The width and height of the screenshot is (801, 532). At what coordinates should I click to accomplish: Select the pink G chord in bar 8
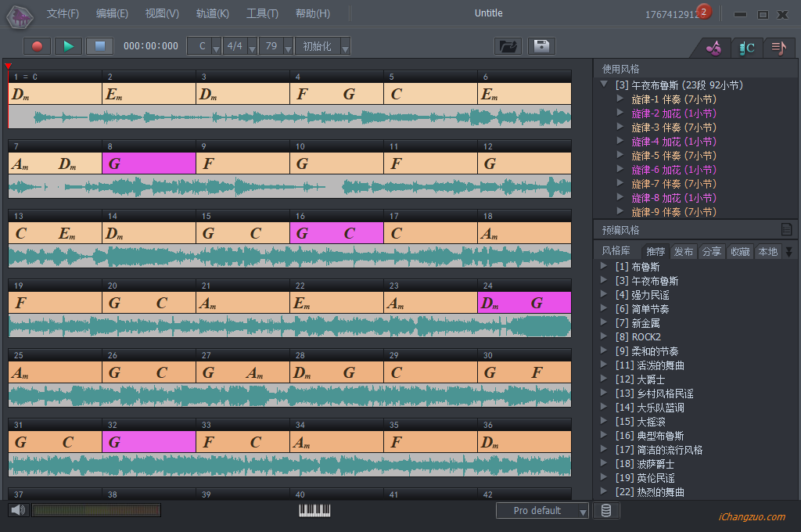[149, 164]
